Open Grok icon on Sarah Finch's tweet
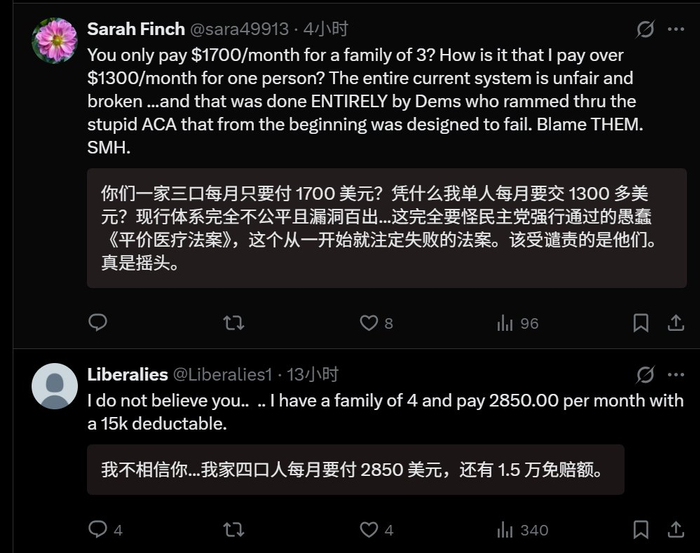Screen dimensions: 700x553 click(645, 29)
